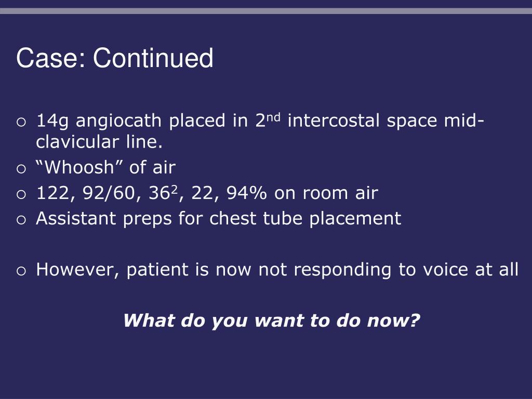The image size is (532, 399).
Task: Click the '14g angiocath placed' text
Action: click(130, 121)
